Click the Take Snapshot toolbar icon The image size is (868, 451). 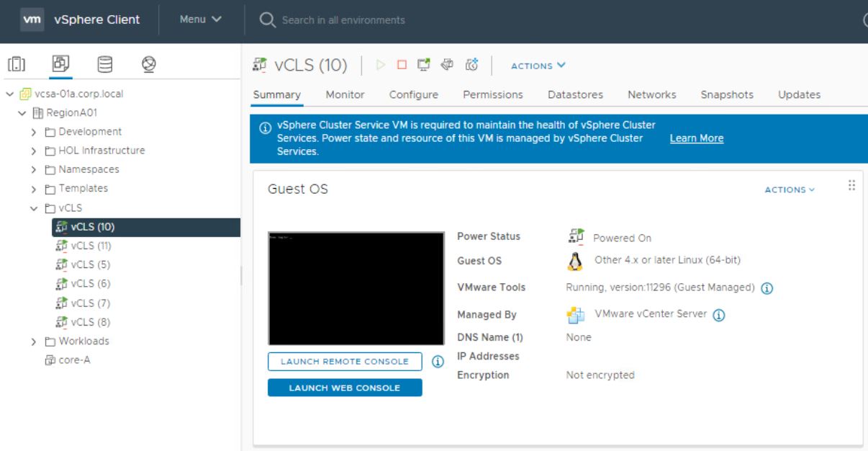tap(472, 66)
